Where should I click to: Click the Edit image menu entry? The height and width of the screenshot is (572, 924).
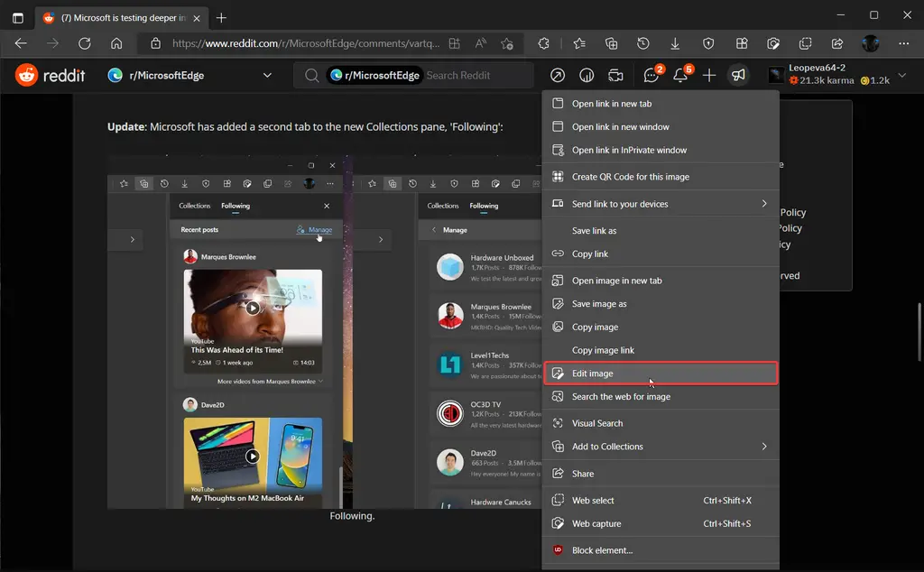point(593,374)
